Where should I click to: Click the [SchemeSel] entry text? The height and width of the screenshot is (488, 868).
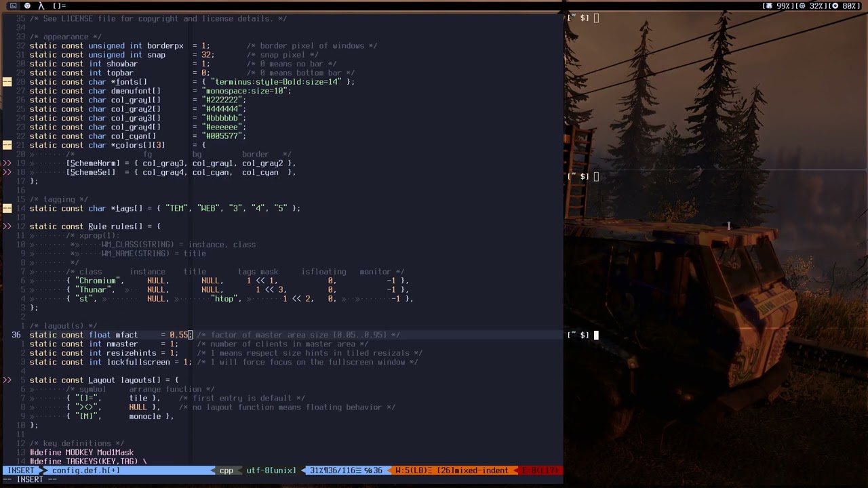pyautogui.click(x=91, y=172)
